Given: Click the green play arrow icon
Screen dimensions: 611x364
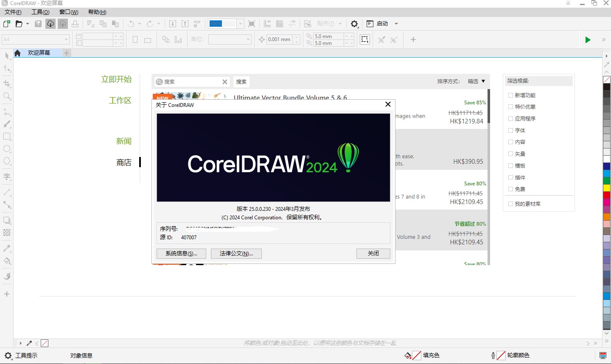Looking at the screenshot, I should coord(588,40).
